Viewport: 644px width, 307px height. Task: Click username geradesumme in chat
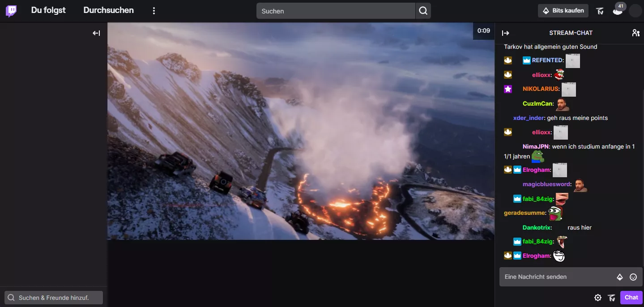click(525, 213)
